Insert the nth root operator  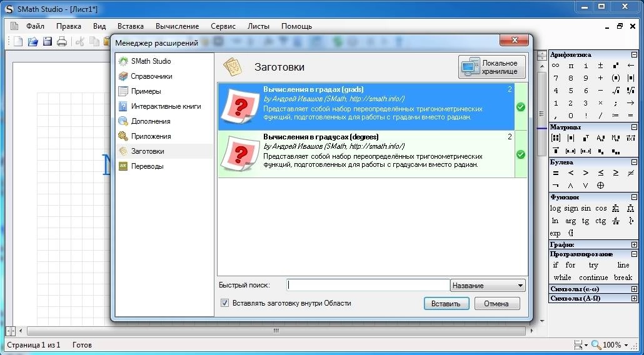pos(631,91)
